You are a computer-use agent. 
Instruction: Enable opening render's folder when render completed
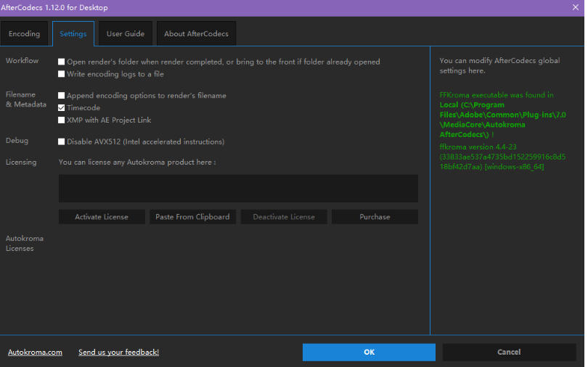(62, 62)
